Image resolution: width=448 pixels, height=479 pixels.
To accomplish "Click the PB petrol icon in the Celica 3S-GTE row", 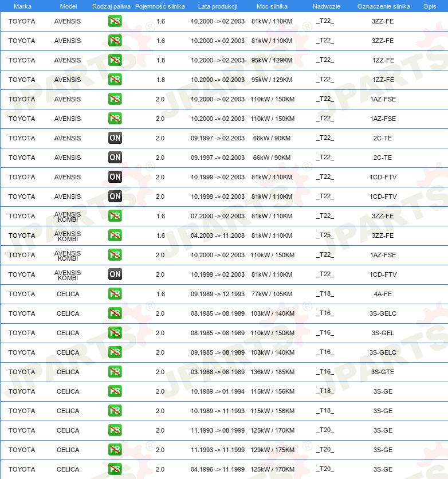I will pos(115,372).
